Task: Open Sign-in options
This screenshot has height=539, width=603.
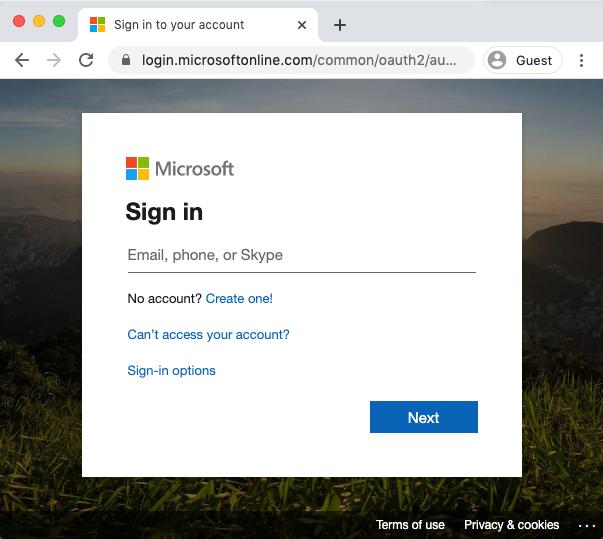Action: [171, 371]
